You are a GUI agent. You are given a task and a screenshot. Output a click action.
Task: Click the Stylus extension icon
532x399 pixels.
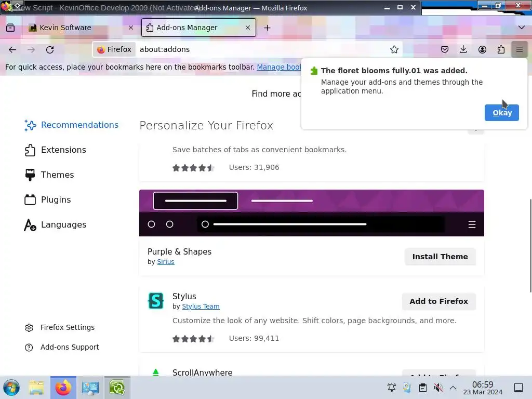(156, 301)
